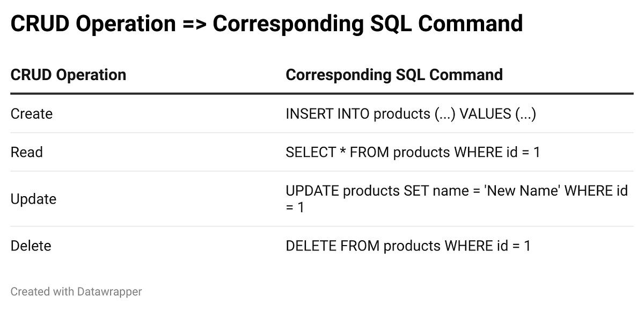Open the Created with Datawrapper link
This screenshot has width=644, height=309.
click(x=76, y=292)
